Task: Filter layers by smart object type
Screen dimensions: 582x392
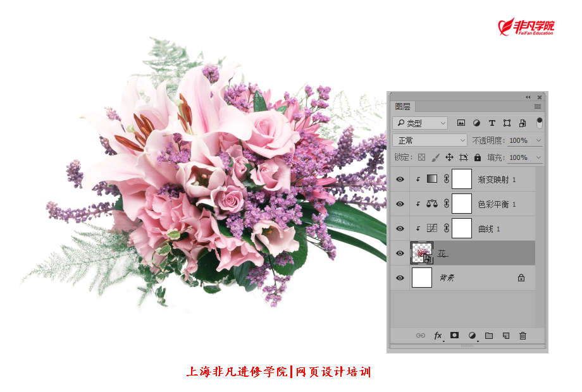Action: 523,123
